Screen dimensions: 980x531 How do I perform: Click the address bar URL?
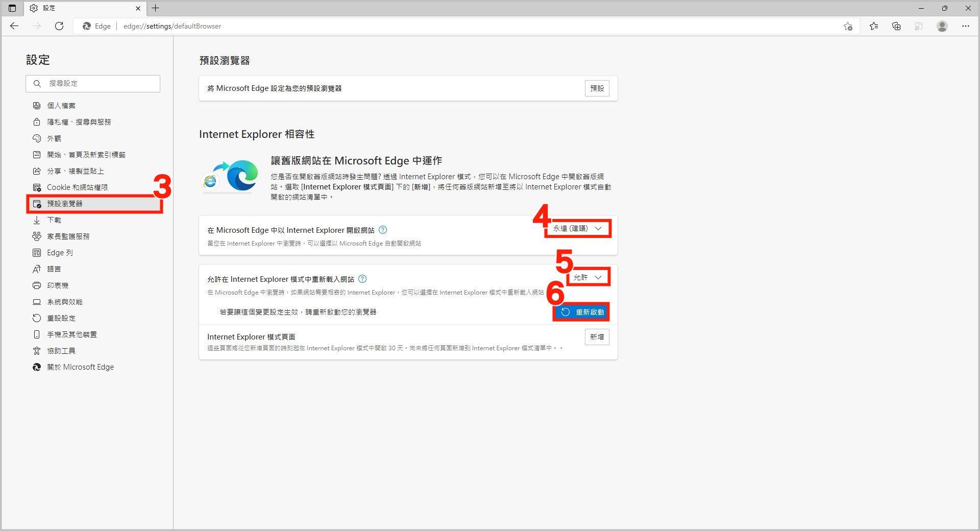point(172,26)
